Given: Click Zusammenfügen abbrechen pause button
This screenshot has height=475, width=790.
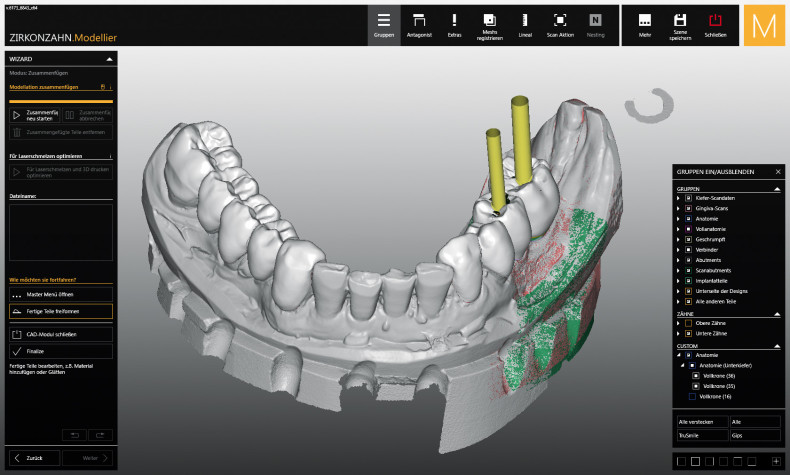Looking at the screenshot, I should click(x=88, y=115).
